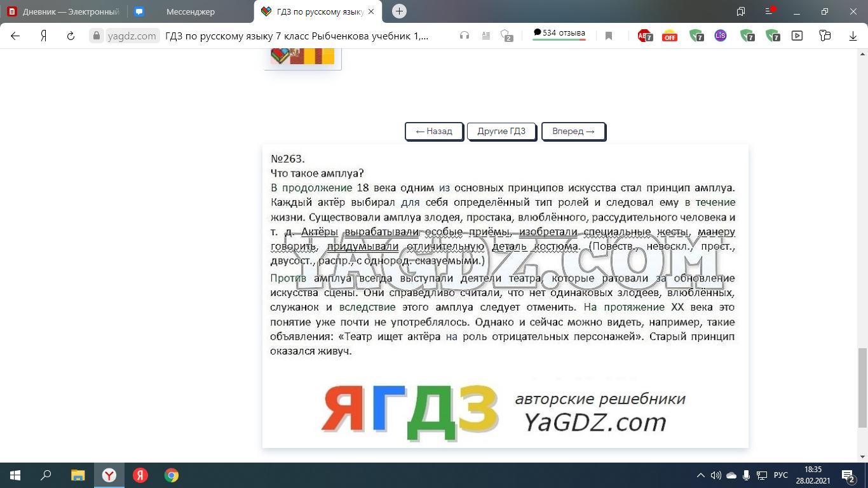
Task: Toggle the orange OFF extension icon
Action: click(x=669, y=36)
